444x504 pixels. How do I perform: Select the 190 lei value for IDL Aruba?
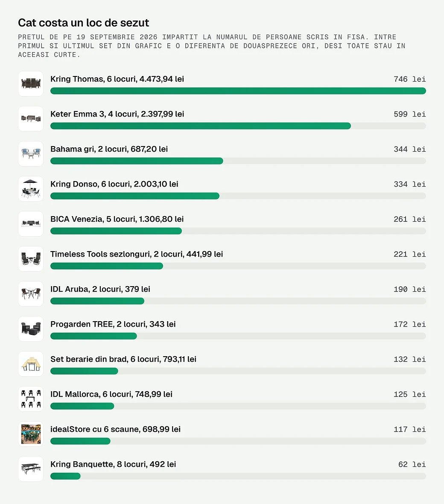[409, 289]
